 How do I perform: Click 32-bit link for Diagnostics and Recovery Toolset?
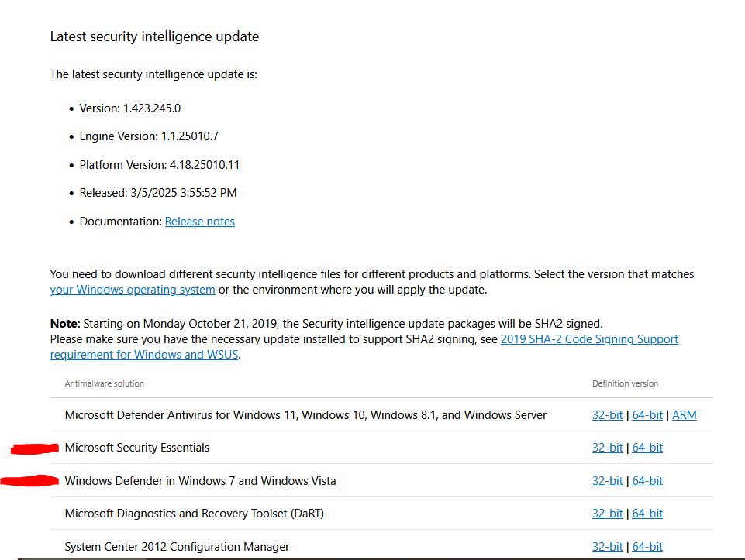point(607,514)
